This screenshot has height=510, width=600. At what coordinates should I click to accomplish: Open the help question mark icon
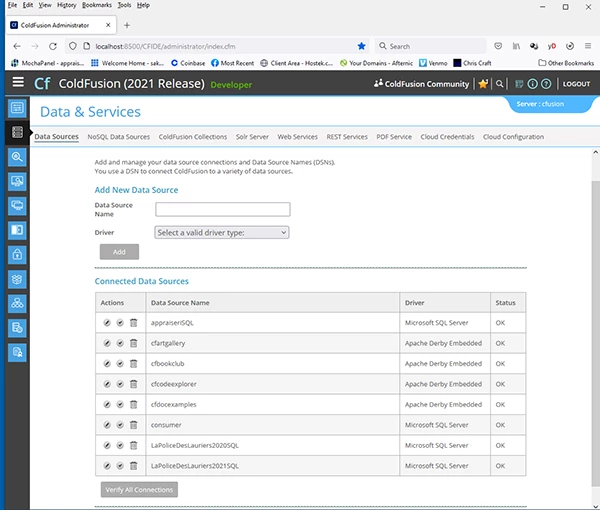pos(546,84)
